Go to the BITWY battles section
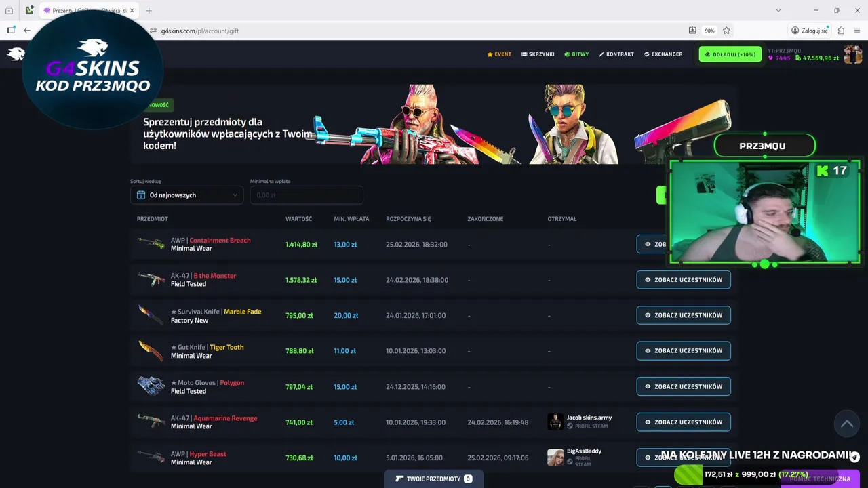 tap(576, 54)
